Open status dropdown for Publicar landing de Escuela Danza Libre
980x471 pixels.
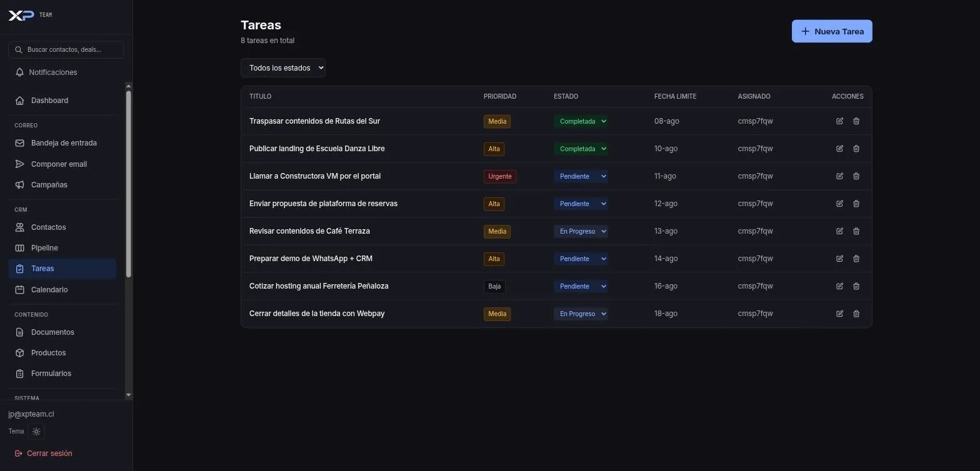click(581, 149)
